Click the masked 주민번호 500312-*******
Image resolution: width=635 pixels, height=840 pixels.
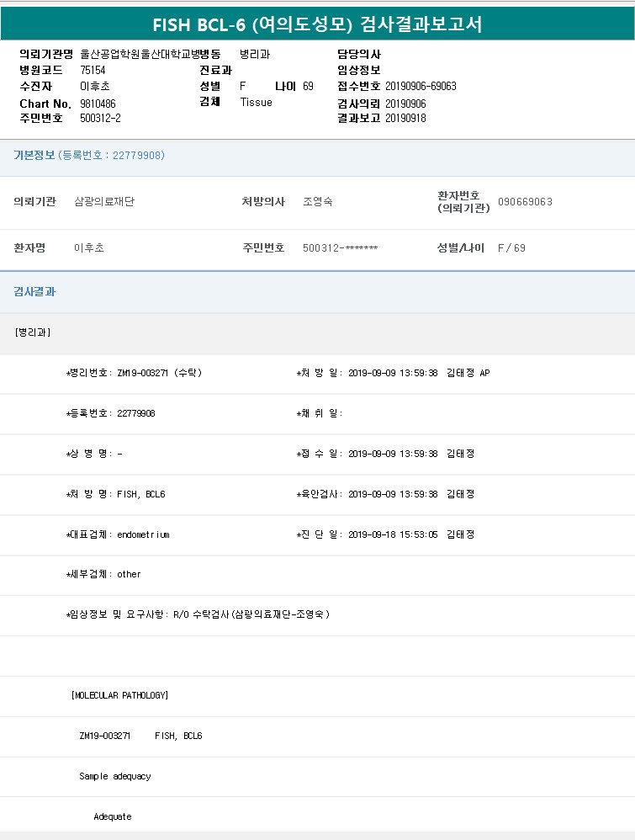click(x=340, y=248)
